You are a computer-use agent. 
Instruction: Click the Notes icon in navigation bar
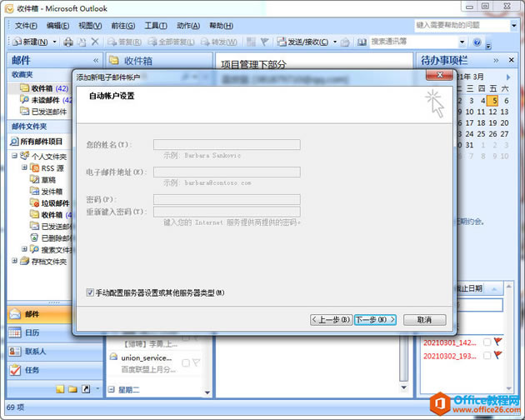[60, 389]
